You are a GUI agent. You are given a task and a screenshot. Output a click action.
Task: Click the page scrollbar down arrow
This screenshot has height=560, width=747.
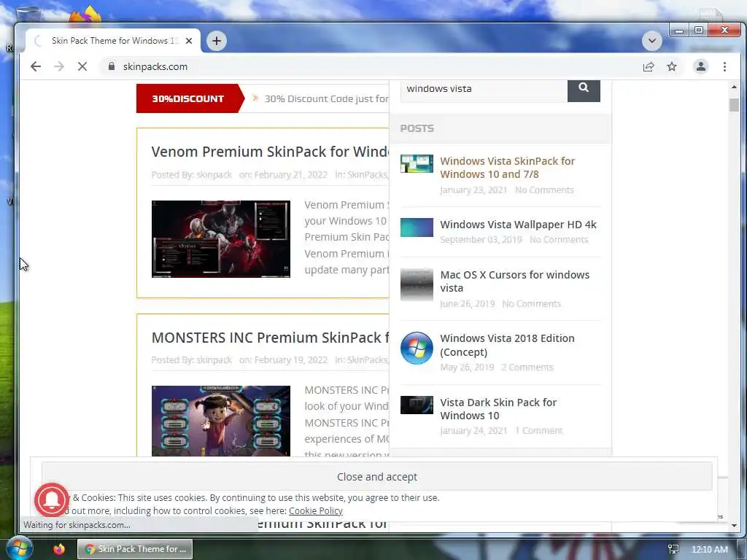pos(734,526)
